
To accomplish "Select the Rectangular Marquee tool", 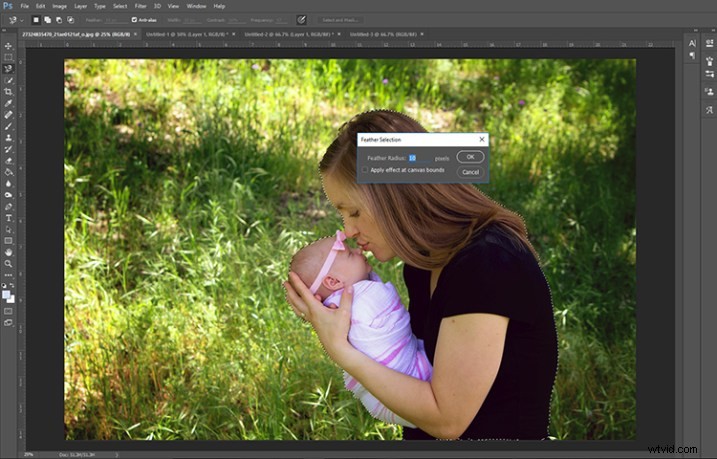I will click(8, 57).
